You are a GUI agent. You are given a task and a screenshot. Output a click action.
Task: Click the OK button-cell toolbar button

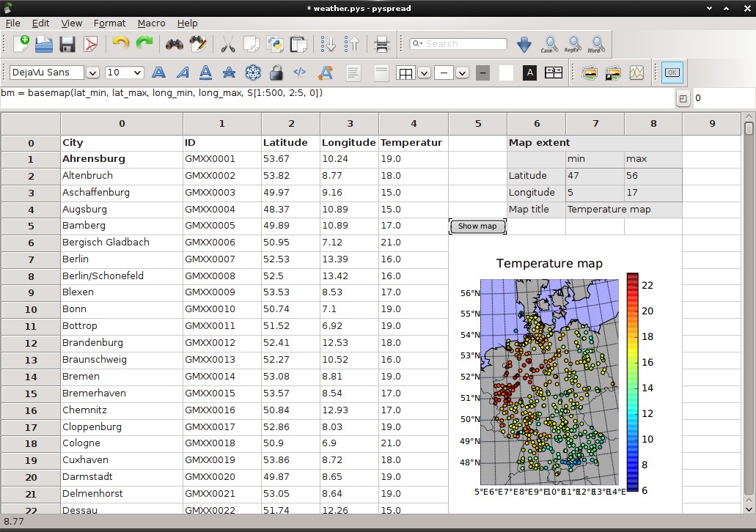click(672, 73)
